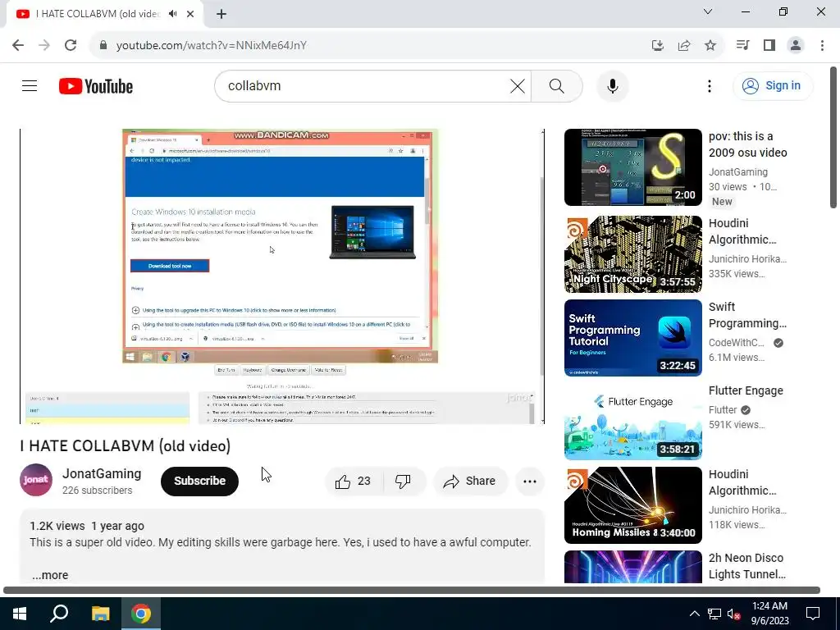Click the video title 'I HATE COLLABVM'
The image size is (840, 630).
click(x=125, y=445)
